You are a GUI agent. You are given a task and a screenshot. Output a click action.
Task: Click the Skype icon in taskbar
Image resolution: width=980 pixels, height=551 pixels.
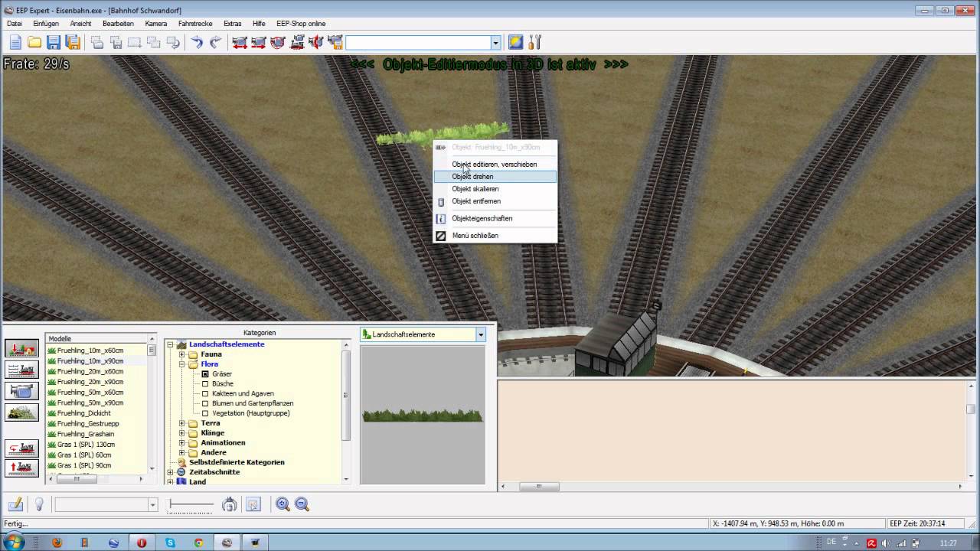170,543
